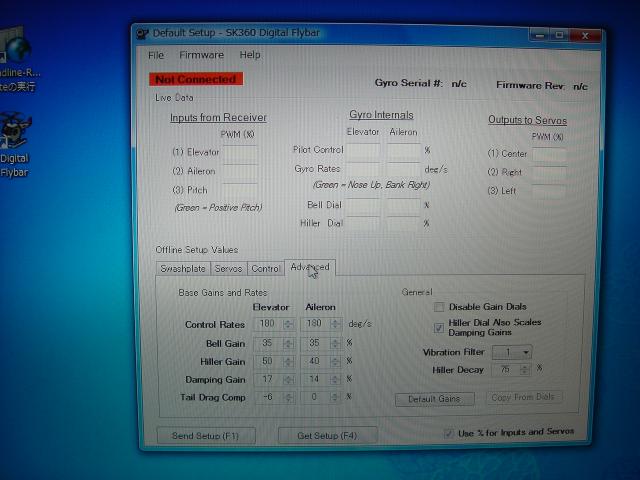Enable the Disable Gain Dials checkbox

click(x=440, y=307)
